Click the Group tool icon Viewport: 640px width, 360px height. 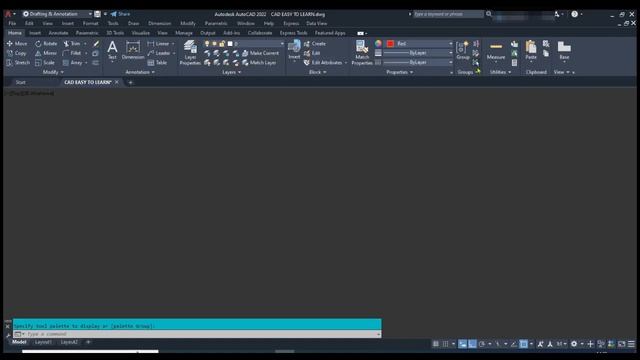pyautogui.click(x=462, y=47)
